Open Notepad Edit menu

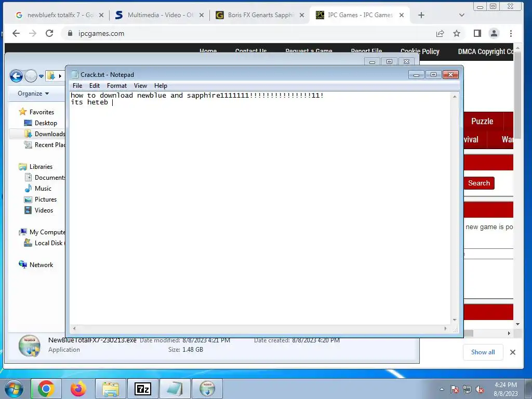click(x=95, y=86)
